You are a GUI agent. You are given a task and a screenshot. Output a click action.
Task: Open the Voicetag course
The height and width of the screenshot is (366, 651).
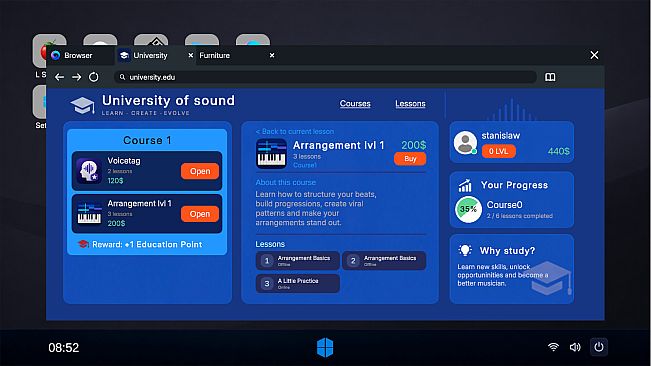pos(200,171)
